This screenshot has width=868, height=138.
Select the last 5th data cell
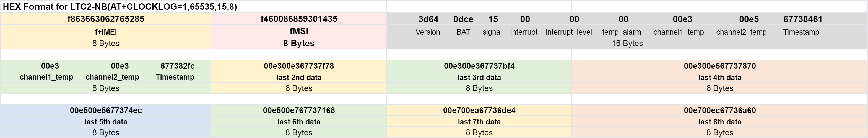[106, 121]
